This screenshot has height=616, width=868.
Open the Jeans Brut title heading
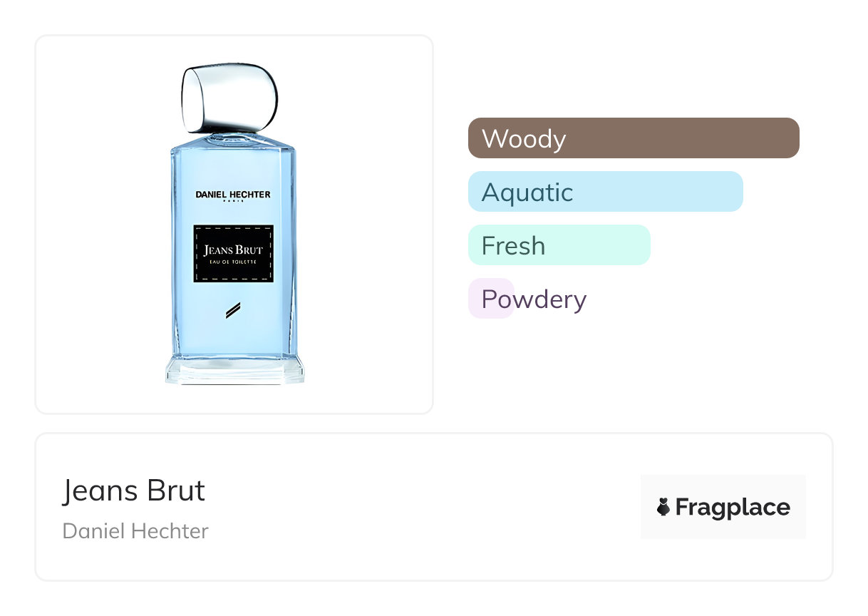point(134,491)
